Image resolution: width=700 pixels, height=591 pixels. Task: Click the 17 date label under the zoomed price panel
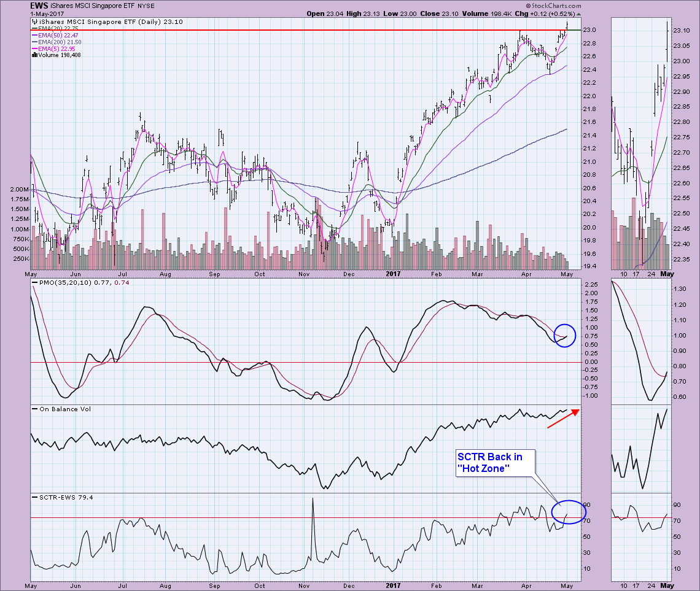coord(636,274)
